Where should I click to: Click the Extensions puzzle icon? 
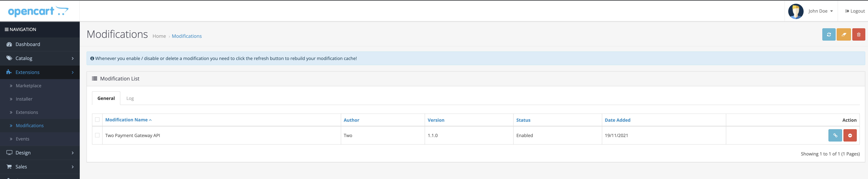pos(9,72)
